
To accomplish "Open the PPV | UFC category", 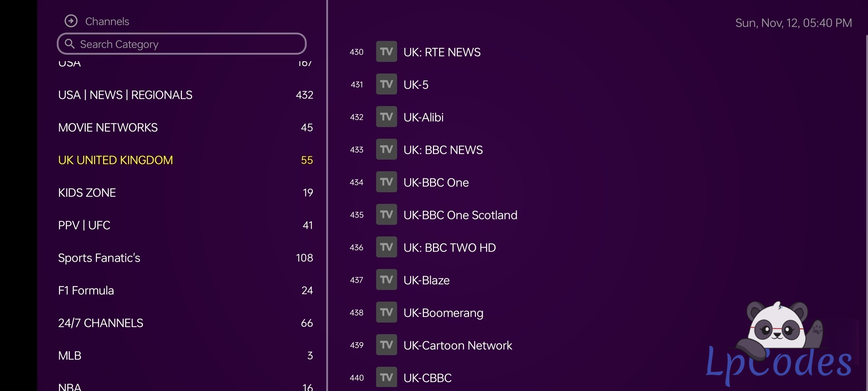I will point(84,225).
